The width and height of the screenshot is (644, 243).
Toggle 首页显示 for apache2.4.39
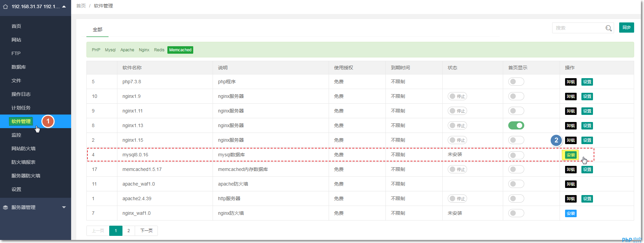point(516,198)
